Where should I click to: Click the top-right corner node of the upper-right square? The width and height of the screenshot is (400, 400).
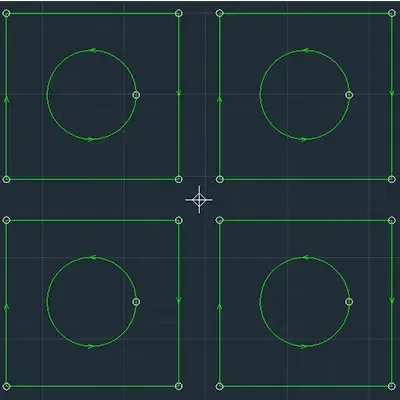[x=392, y=13]
